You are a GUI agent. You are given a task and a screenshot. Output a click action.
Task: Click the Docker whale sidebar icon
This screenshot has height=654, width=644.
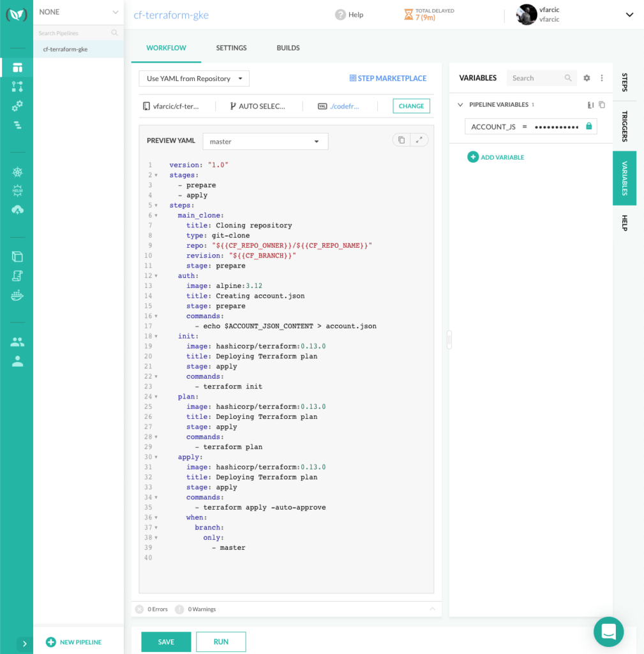click(17, 295)
